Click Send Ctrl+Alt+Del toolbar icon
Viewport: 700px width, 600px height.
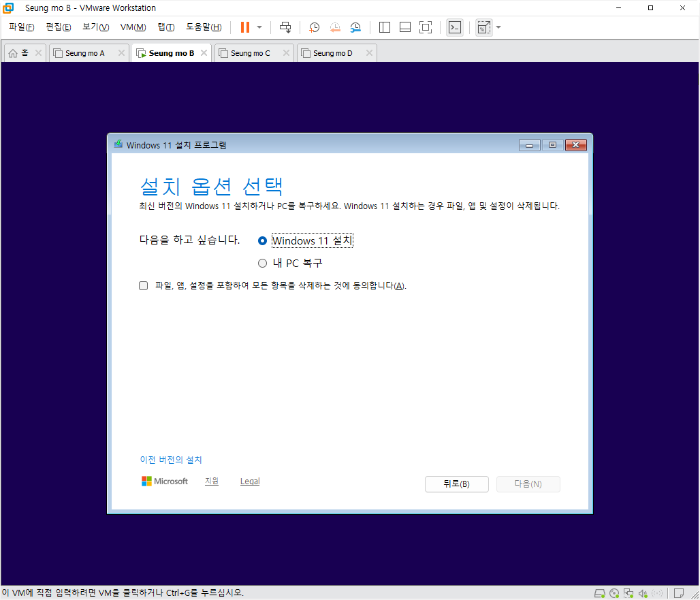[x=285, y=27]
